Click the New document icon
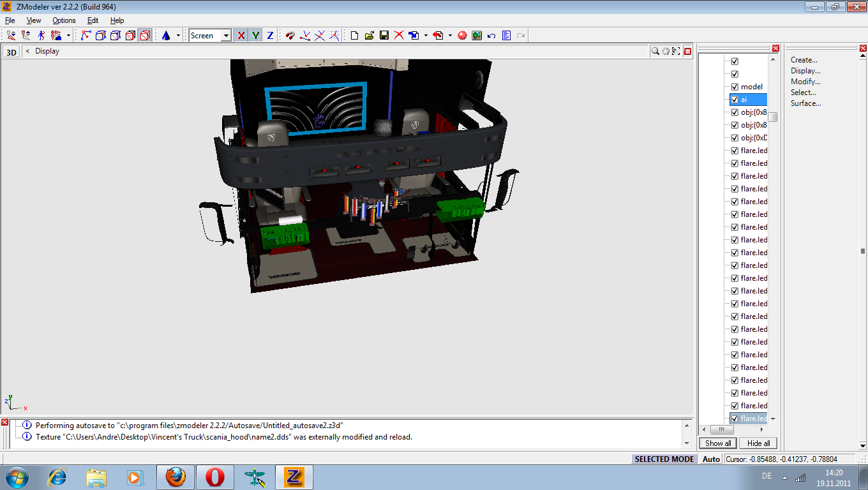 click(354, 36)
